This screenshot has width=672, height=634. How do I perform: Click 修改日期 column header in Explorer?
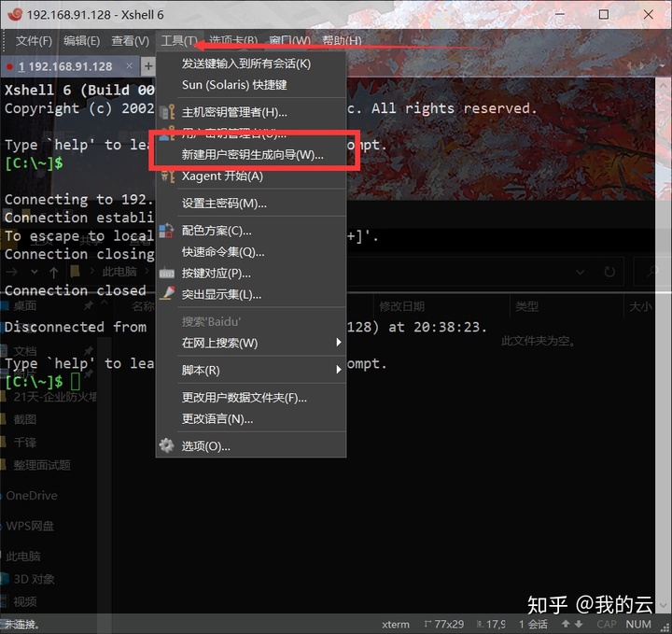pyautogui.click(x=401, y=306)
